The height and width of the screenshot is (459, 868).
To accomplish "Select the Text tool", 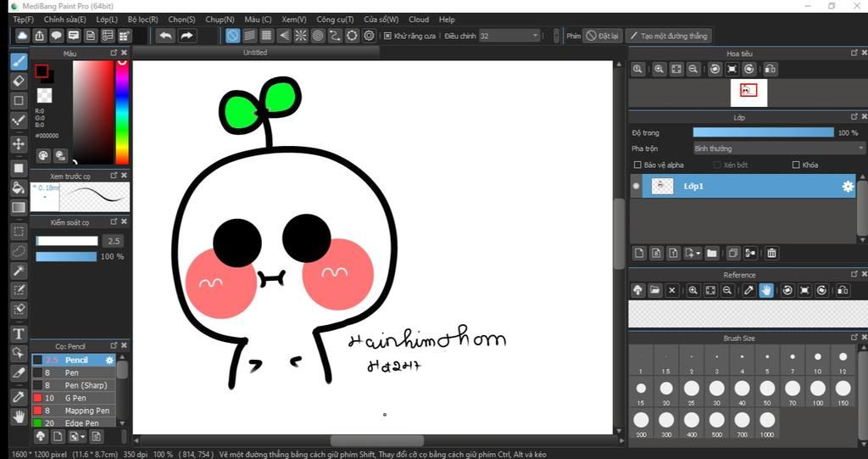I will coord(19,333).
